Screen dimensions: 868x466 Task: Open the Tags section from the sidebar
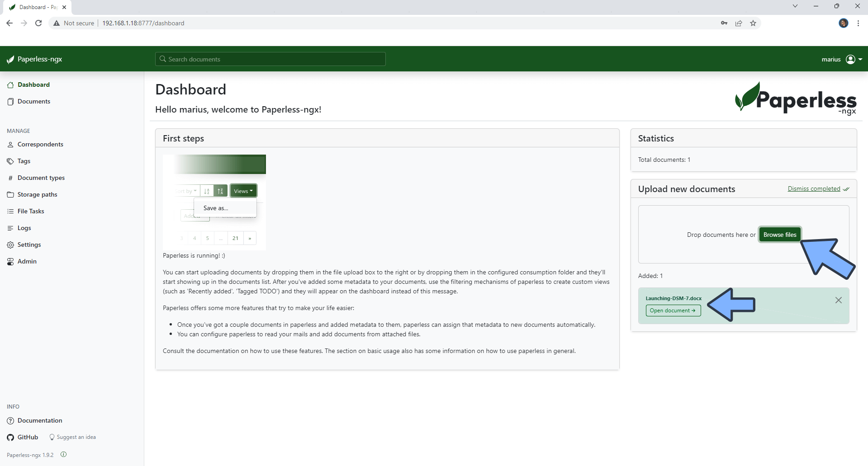point(10,161)
